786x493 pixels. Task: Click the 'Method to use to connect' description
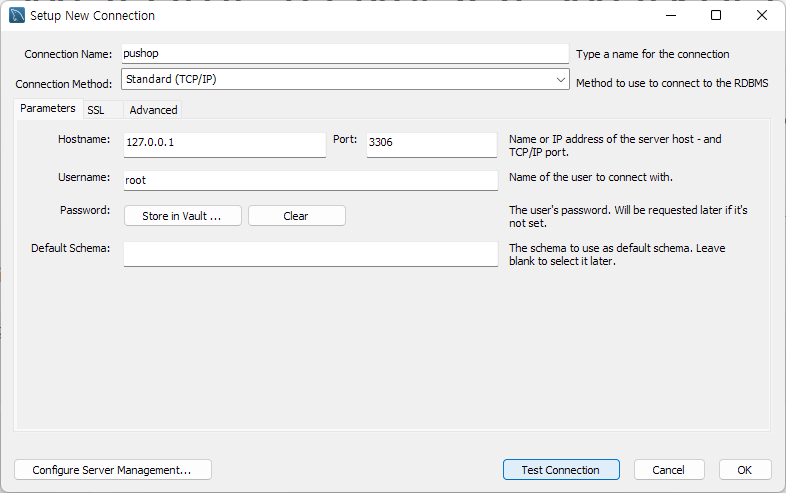[x=672, y=83]
